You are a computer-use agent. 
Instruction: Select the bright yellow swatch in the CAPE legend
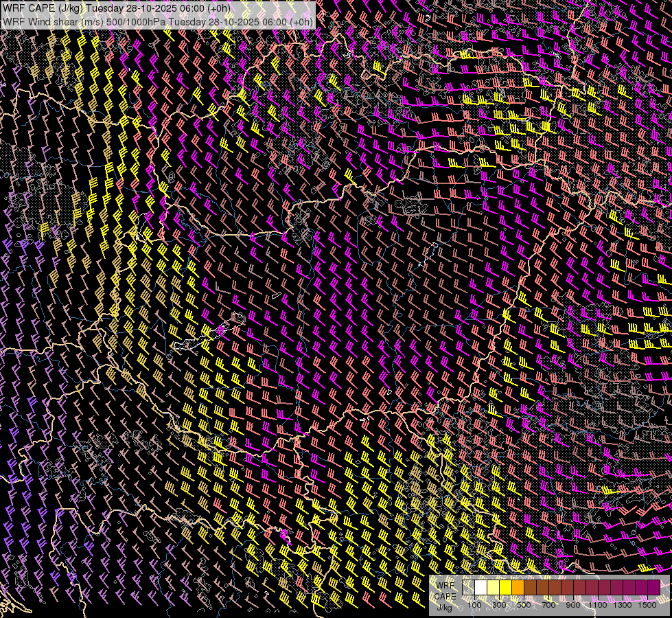tap(506, 587)
